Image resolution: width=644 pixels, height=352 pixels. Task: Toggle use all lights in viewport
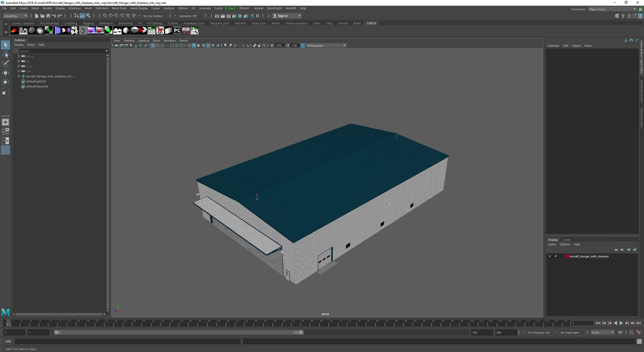pos(213,46)
